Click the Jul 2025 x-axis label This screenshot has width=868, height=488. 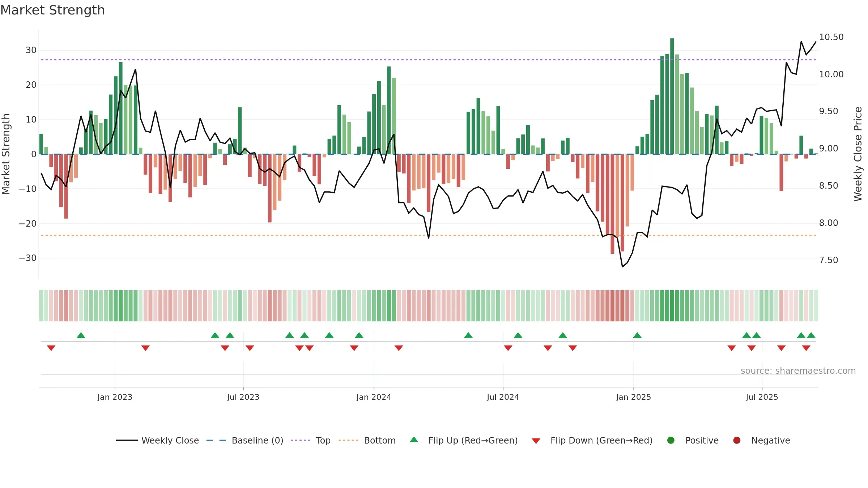(x=762, y=397)
